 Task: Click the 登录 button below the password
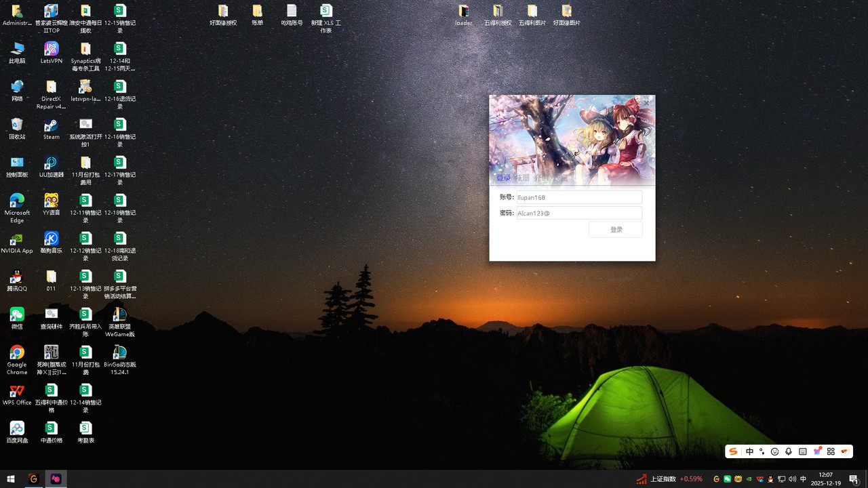616,230
